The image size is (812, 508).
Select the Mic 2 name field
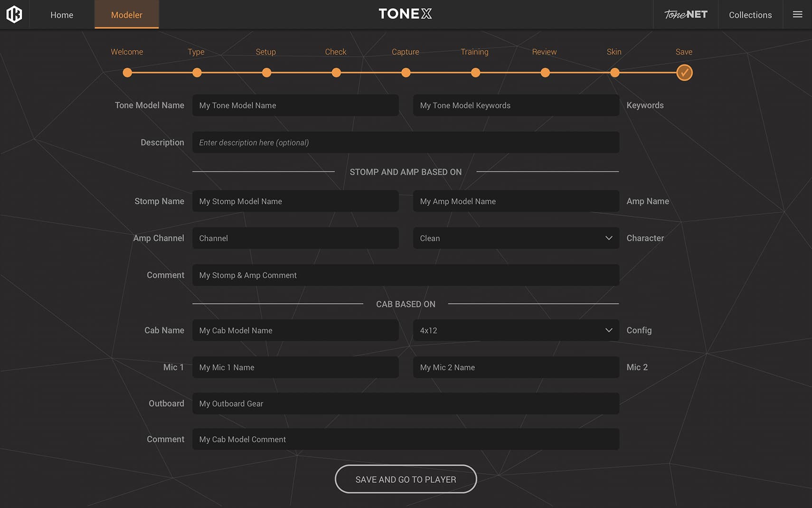click(516, 367)
